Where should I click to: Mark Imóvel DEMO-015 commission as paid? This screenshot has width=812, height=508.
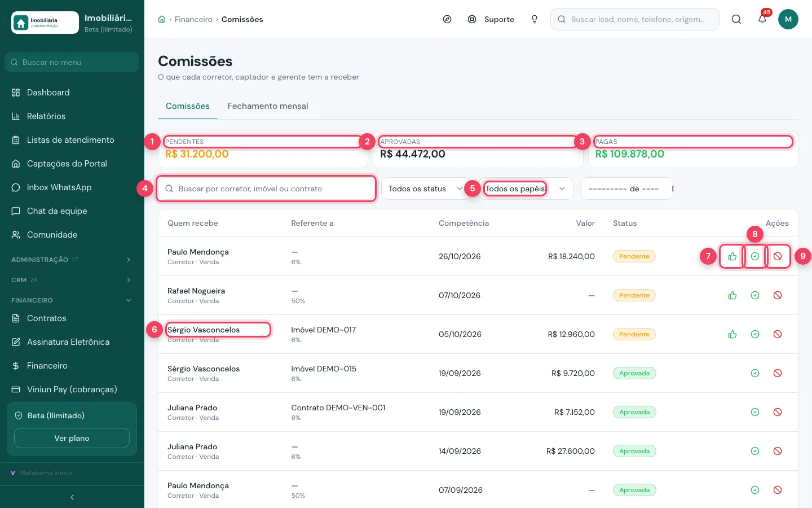[x=755, y=373]
